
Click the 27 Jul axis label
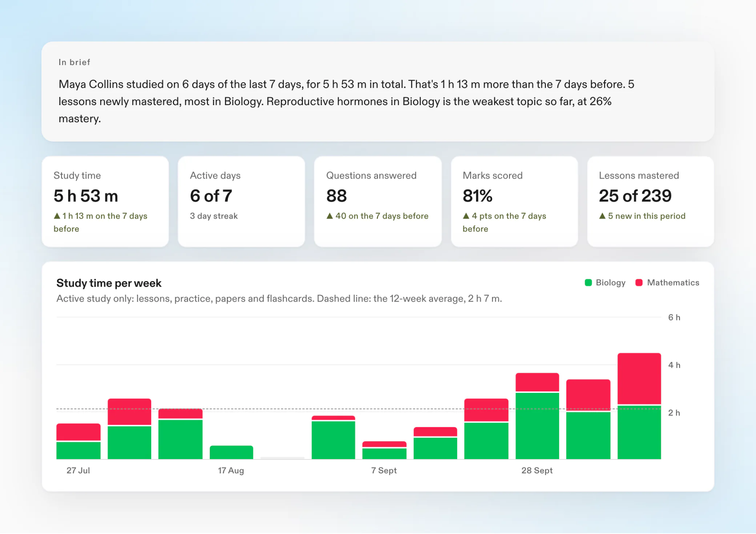click(x=78, y=470)
